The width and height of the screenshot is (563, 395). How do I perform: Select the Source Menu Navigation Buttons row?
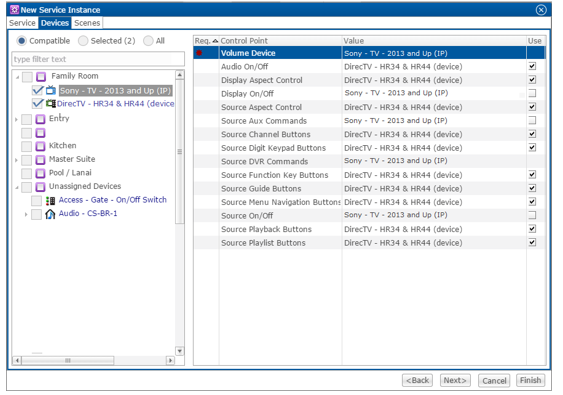[369, 202]
